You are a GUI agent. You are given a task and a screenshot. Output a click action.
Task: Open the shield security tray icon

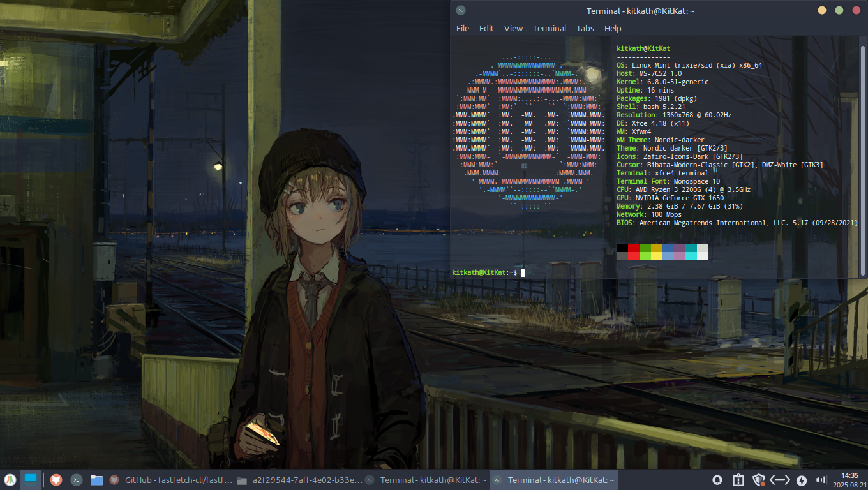click(759, 480)
